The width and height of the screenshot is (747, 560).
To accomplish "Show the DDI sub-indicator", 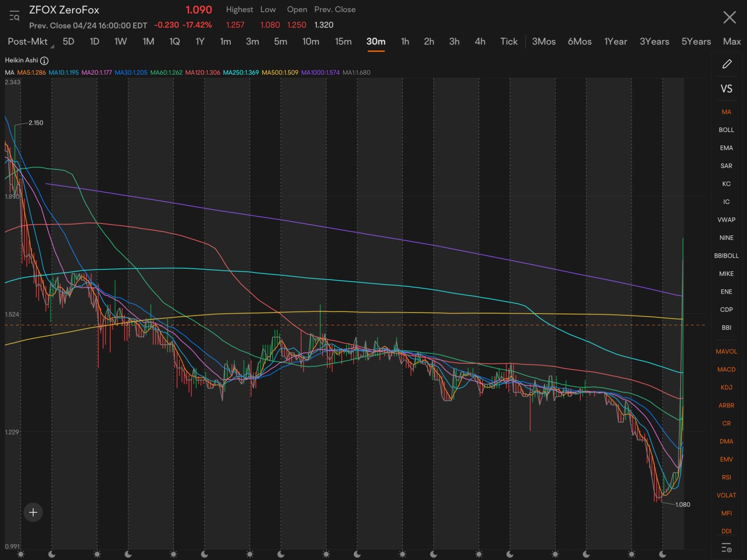I will [x=726, y=531].
